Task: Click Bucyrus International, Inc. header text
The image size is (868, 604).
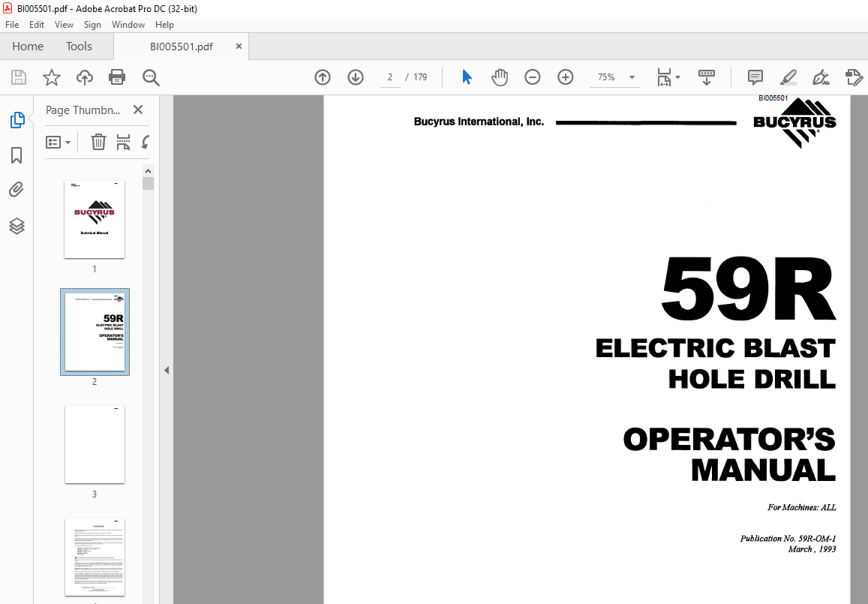Action: point(479,122)
